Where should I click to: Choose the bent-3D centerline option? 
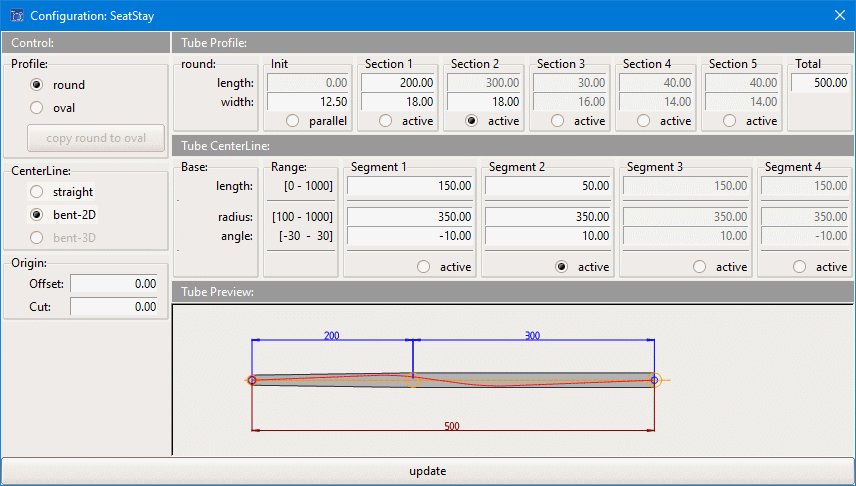37,238
